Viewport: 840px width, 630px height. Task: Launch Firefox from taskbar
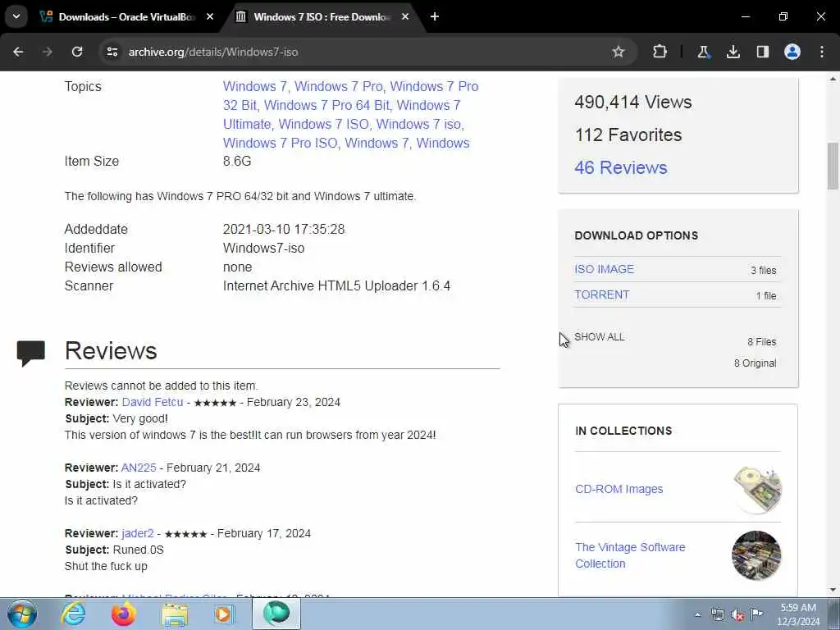click(x=123, y=614)
